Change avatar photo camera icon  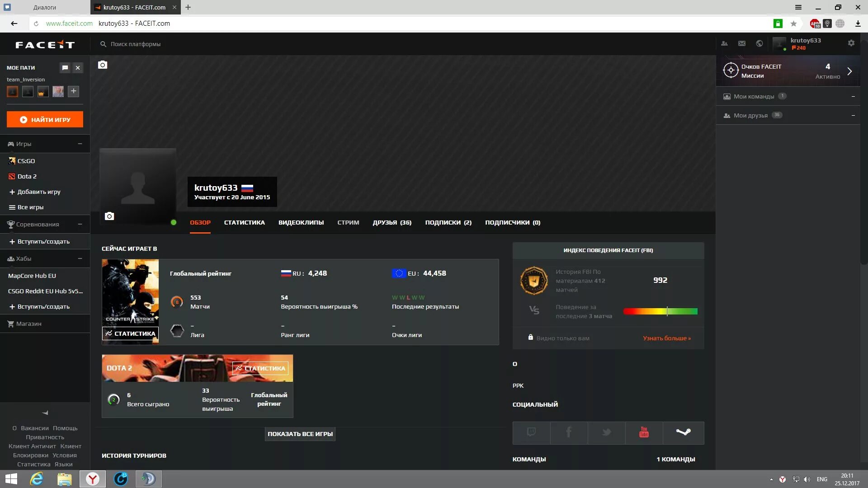point(109,216)
